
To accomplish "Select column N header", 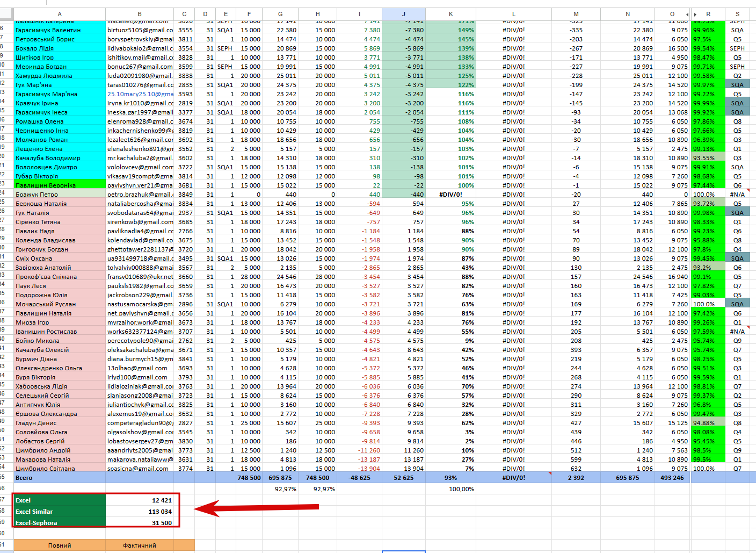I will click(628, 14).
